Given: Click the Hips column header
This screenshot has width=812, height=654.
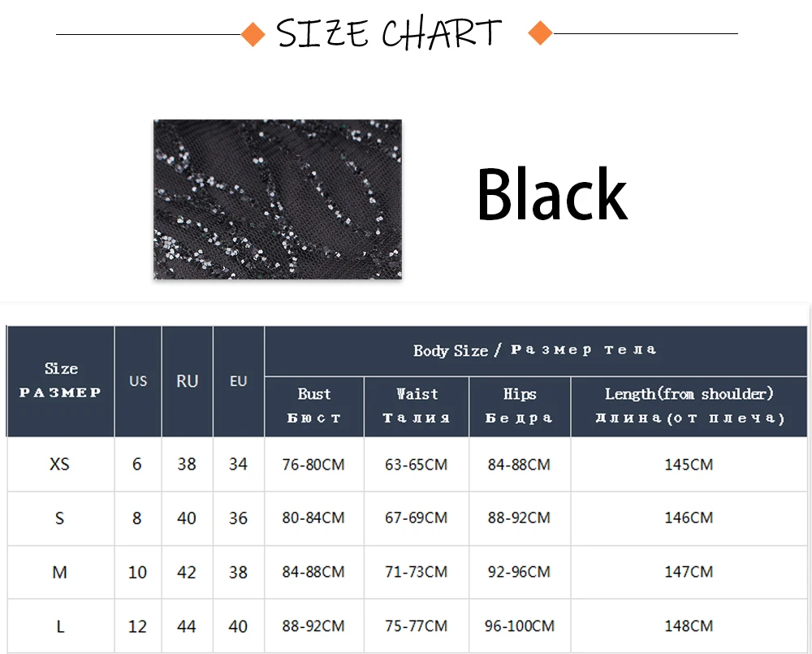Looking at the screenshot, I should point(520,405).
